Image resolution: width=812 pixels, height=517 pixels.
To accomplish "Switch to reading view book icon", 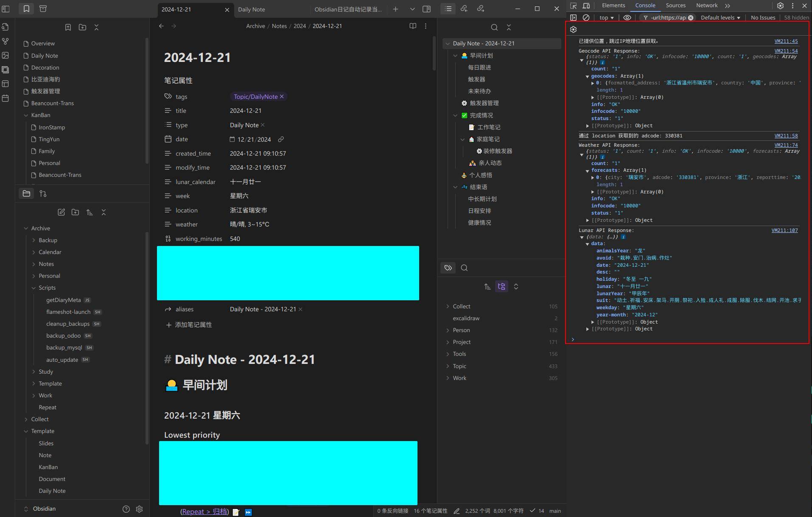I will pyautogui.click(x=412, y=26).
